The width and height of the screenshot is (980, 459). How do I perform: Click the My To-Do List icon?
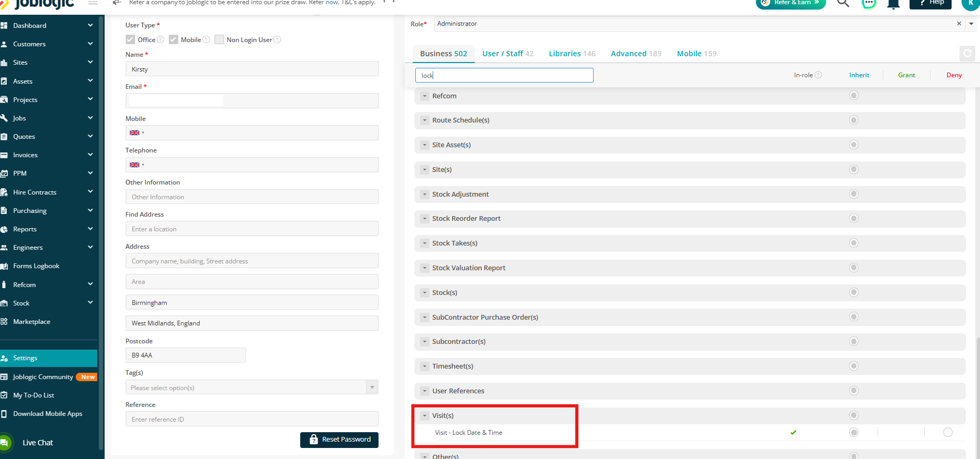[4, 395]
